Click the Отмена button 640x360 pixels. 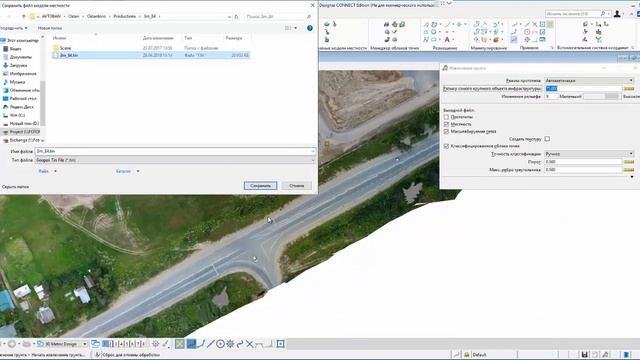[x=297, y=186]
